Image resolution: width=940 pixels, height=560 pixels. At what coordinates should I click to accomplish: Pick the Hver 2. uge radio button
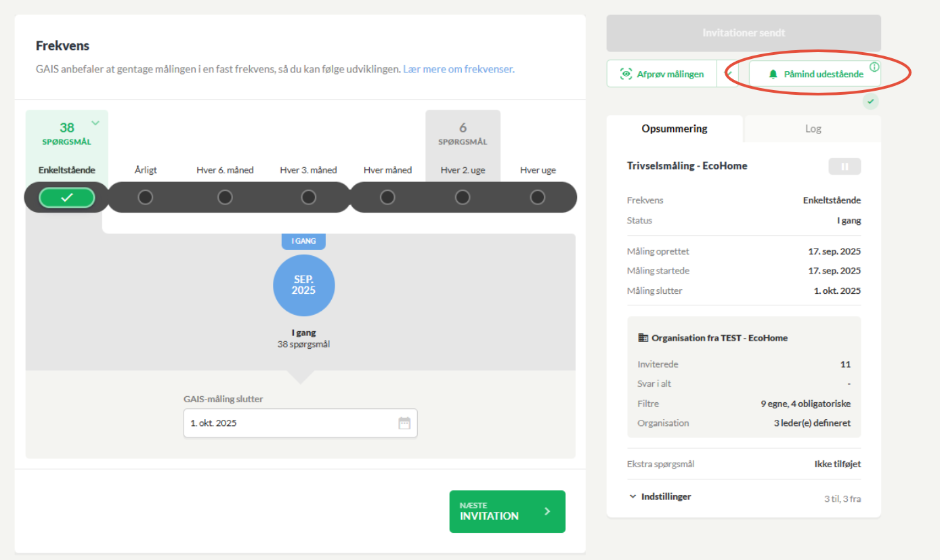(462, 198)
